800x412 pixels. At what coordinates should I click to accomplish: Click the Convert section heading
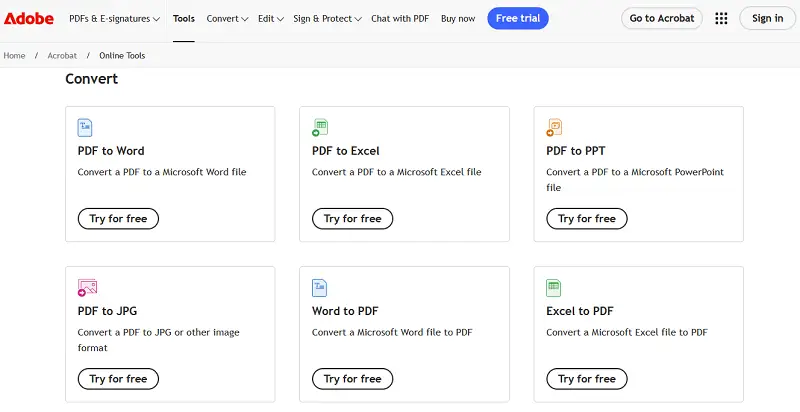tap(91, 79)
